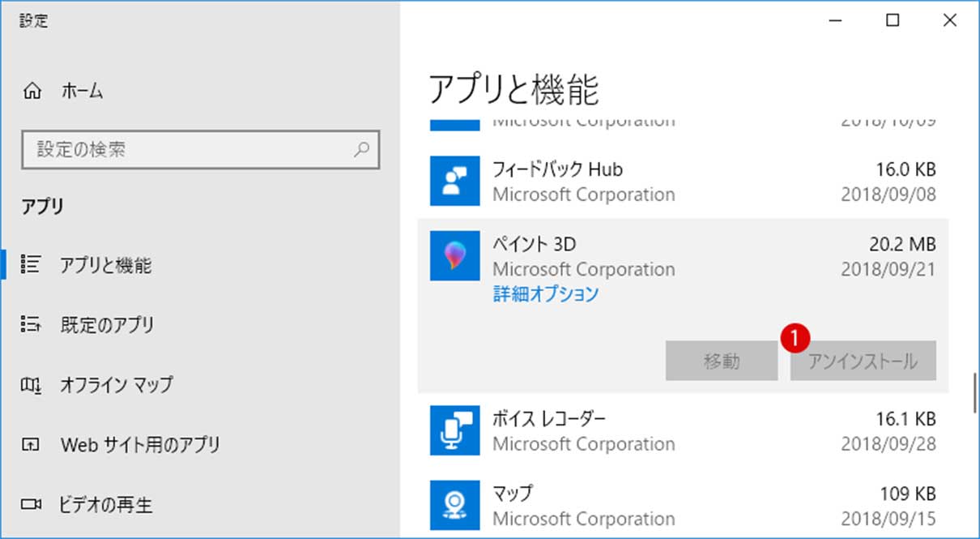Click the マップ app icon
Image resolution: width=980 pixels, height=539 pixels.
454,505
